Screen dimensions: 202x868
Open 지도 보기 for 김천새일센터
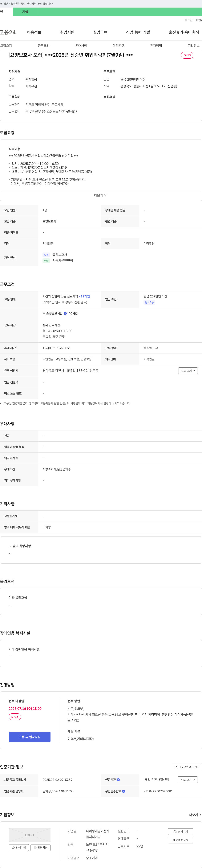pyautogui.click(x=188, y=780)
